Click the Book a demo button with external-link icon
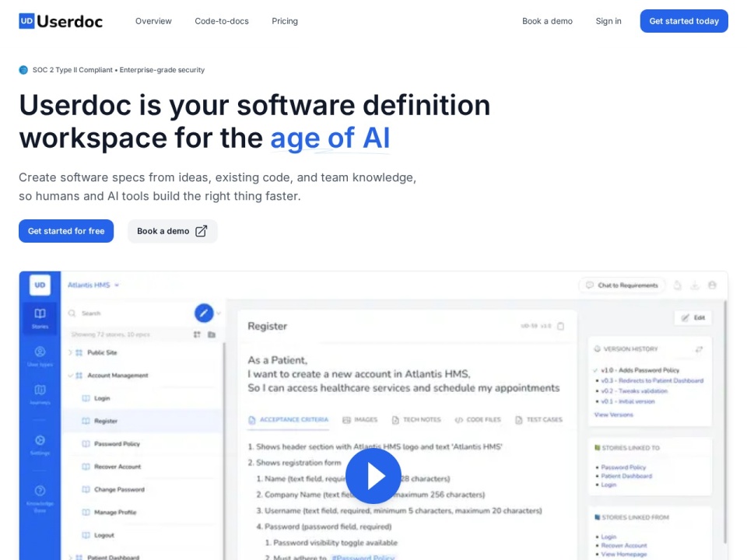The width and height of the screenshot is (747, 560). point(173,231)
